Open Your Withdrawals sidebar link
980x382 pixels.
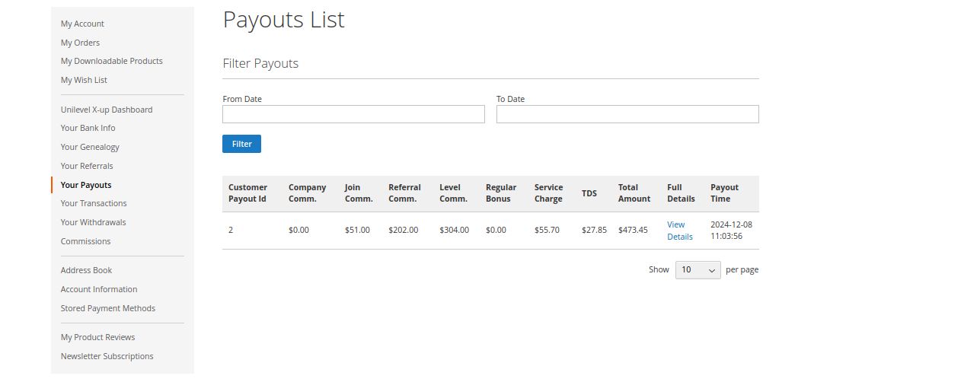(93, 222)
